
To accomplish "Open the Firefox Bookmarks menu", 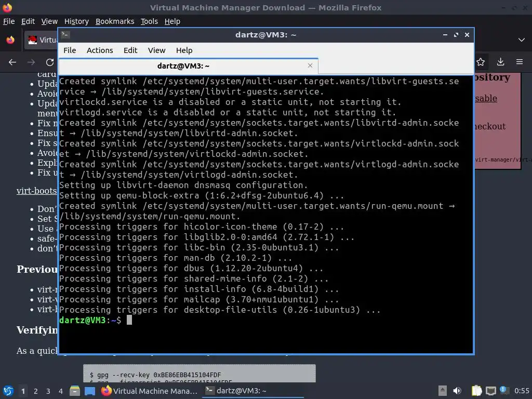I will [115, 21].
